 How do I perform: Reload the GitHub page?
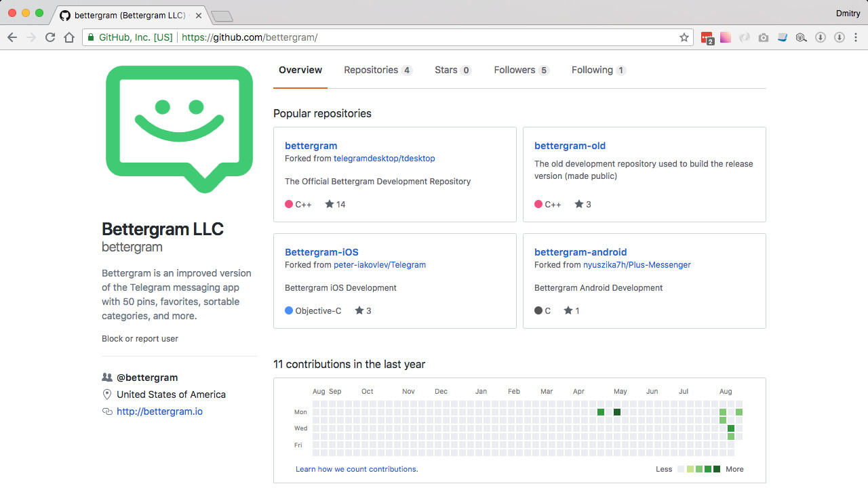[x=50, y=37]
